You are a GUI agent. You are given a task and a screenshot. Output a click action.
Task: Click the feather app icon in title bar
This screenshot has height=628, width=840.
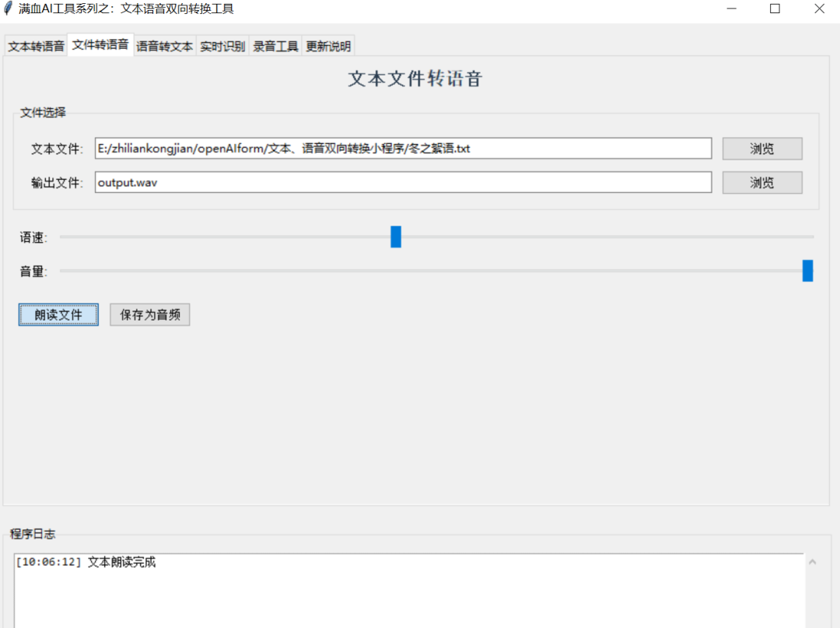click(x=9, y=9)
